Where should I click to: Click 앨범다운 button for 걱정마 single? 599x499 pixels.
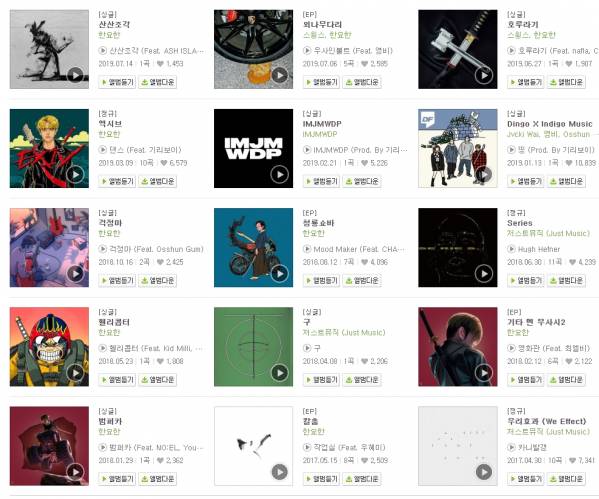point(157,280)
